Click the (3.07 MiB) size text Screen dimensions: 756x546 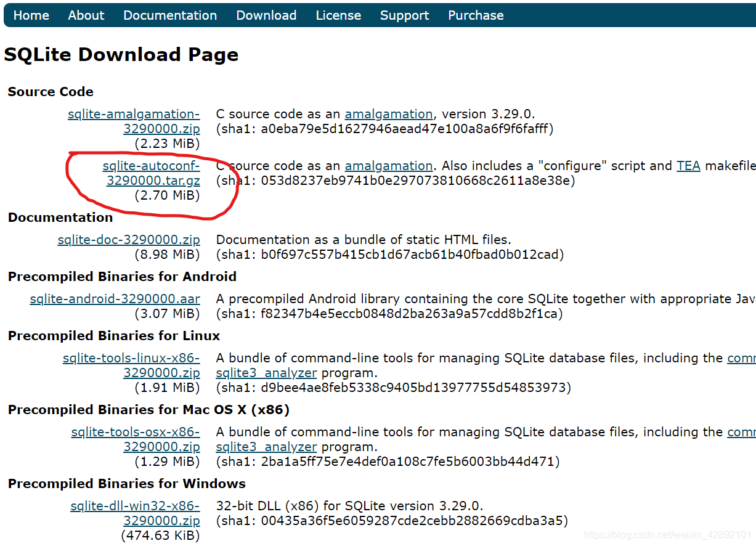(x=168, y=314)
